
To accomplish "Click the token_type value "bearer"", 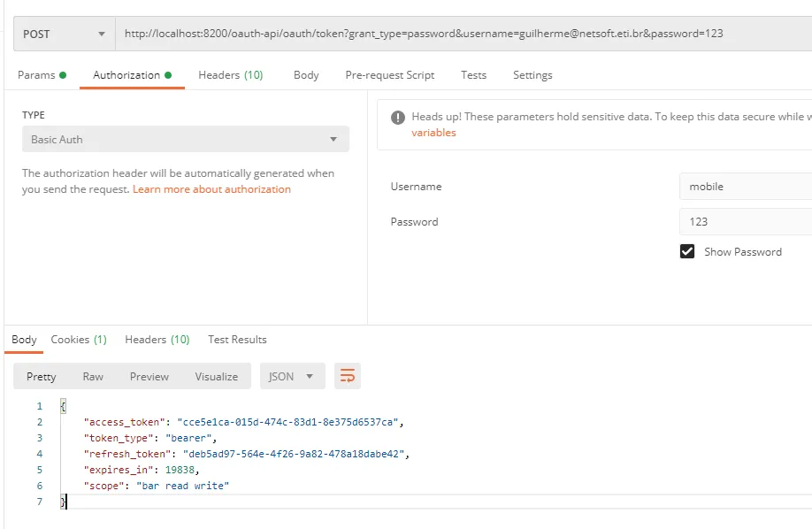I will click(188, 439).
